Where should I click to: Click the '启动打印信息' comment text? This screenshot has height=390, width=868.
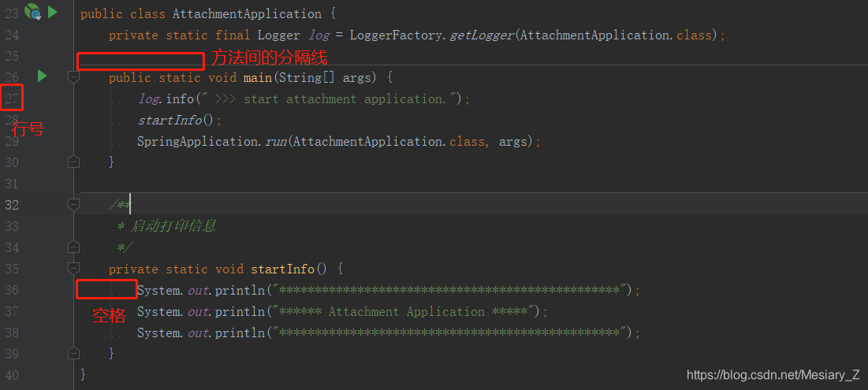point(172,226)
